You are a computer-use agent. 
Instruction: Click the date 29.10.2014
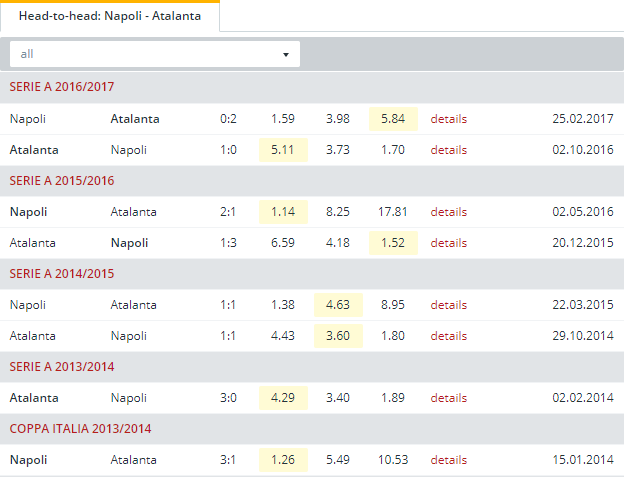[583, 336]
